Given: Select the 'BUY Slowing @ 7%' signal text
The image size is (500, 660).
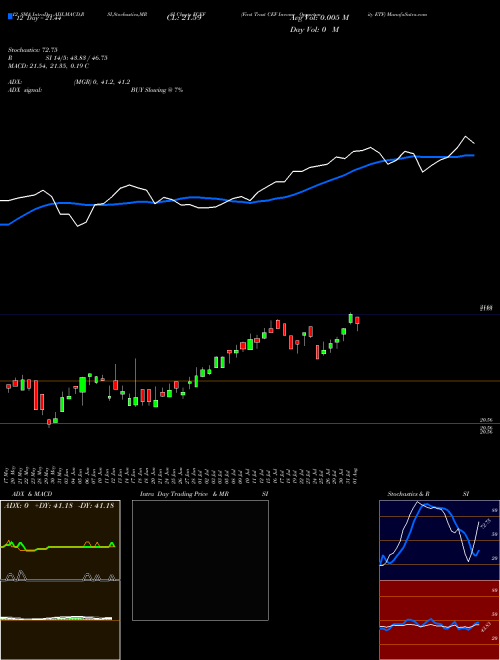Looking at the screenshot, I should [157, 90].
